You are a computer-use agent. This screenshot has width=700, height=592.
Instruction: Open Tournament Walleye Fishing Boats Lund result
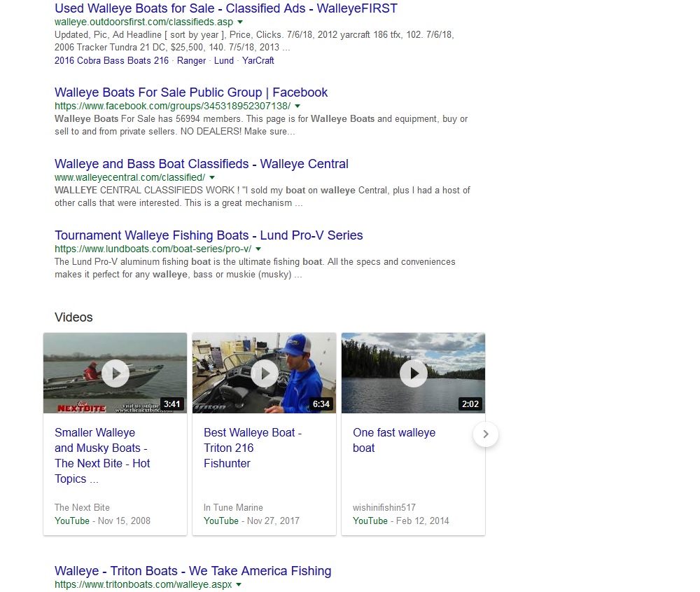pos(209,235)
